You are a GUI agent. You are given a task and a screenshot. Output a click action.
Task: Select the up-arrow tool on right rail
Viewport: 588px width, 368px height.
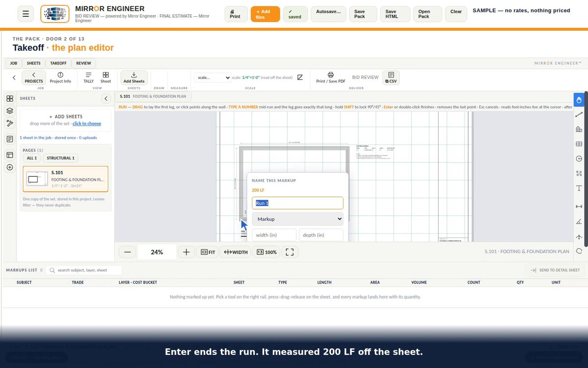579,237
